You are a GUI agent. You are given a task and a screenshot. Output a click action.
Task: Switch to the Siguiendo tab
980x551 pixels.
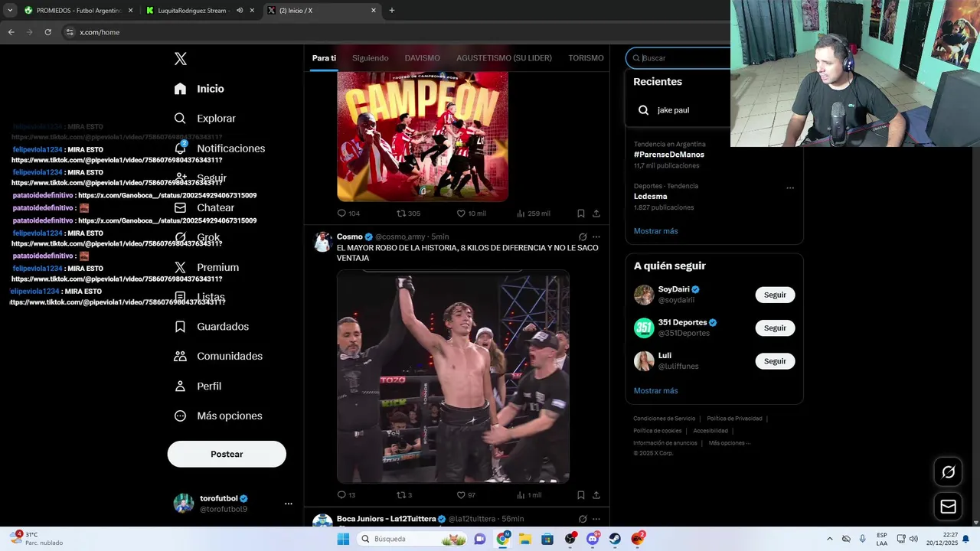click(370, 58)
